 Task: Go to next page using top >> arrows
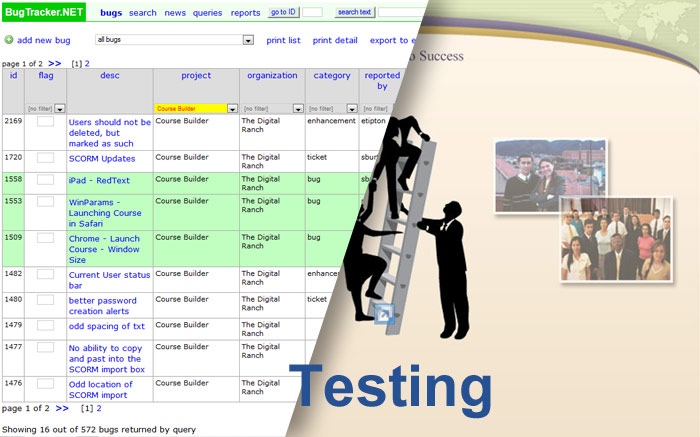(x=54, y=63)
